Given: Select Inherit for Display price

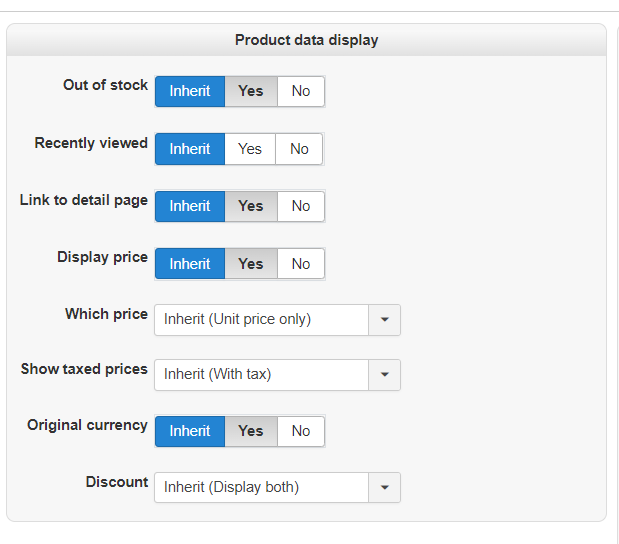Looking at the screenshot, I should pyautogui.click(x=190, y=264).
